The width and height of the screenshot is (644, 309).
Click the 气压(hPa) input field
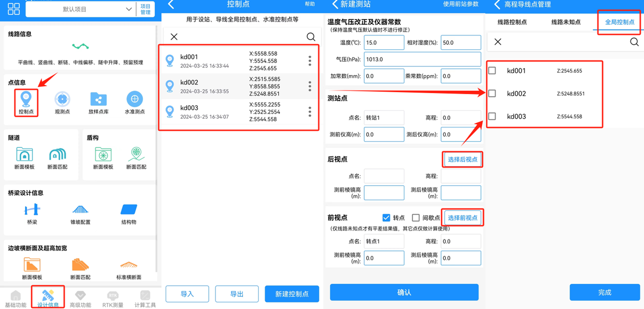[423, 59]
